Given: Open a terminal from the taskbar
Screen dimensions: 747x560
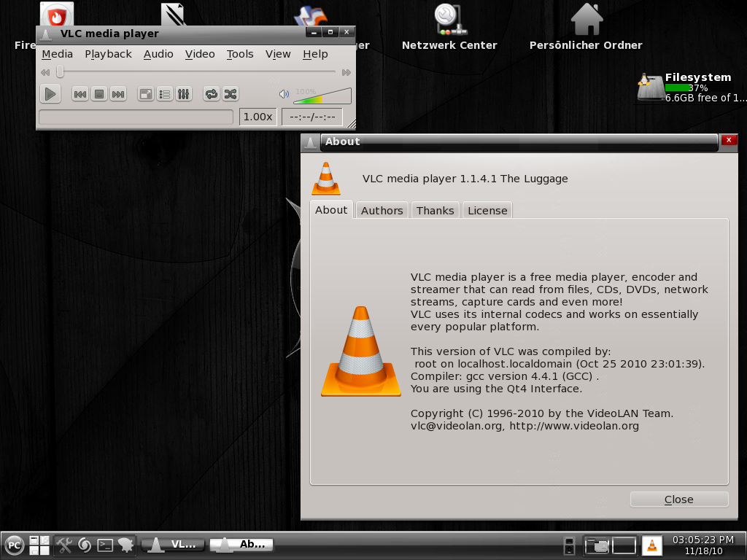Looking at the screenshot, I should [106, 545].
